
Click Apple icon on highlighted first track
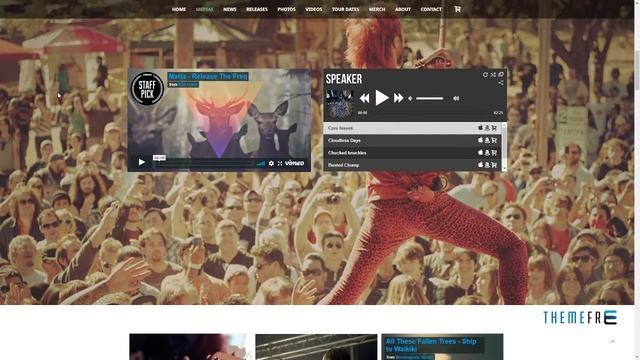click(480, 128)
